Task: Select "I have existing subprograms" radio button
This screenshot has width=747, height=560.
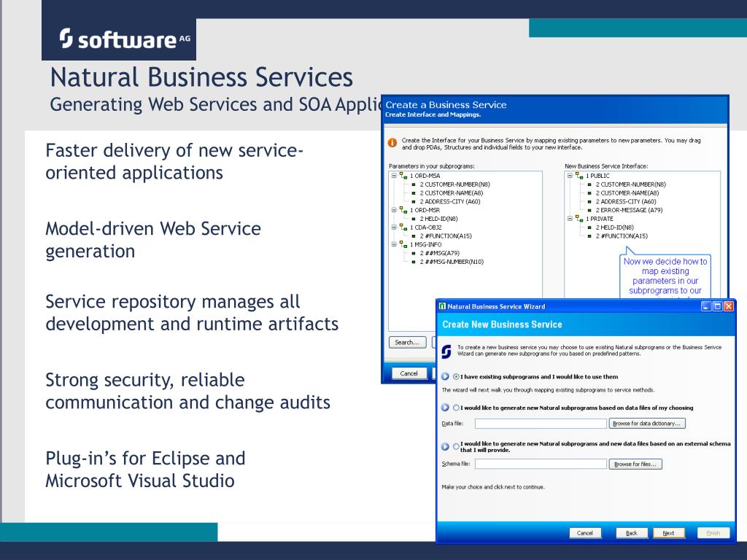Action: click(456, 377)
